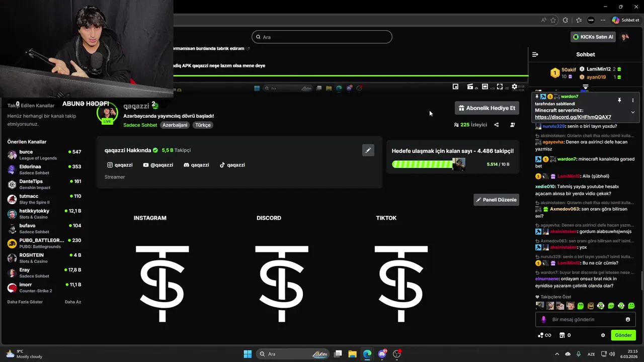Open mini player mode on video controls
This screenshot has width=644, height=362.
455,86
